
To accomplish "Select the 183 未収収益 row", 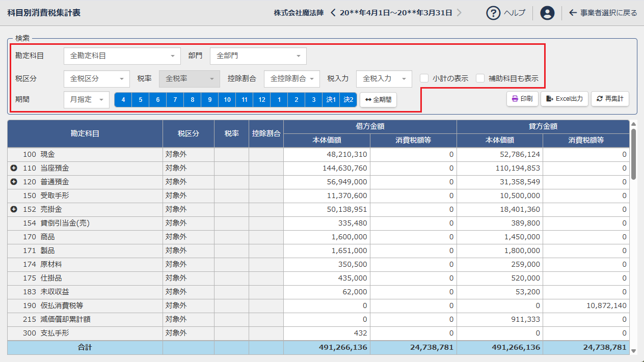I will pyautogui.click(x=318, y=292).
